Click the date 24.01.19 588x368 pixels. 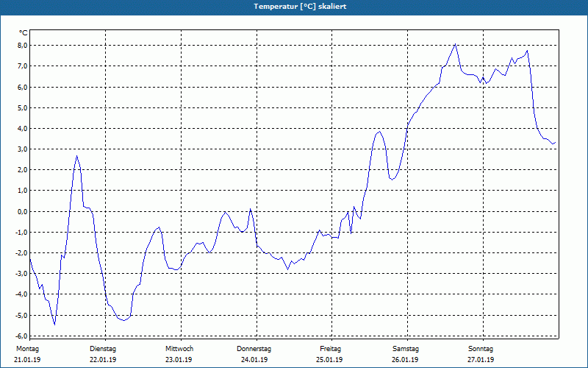pyautogui.click(x=254, y=360)
